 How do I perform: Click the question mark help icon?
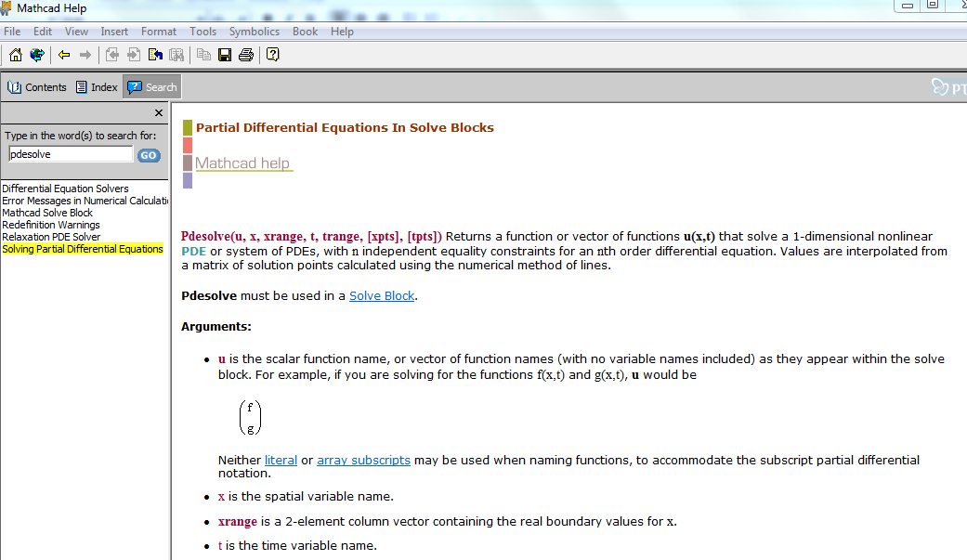point(272,55)
